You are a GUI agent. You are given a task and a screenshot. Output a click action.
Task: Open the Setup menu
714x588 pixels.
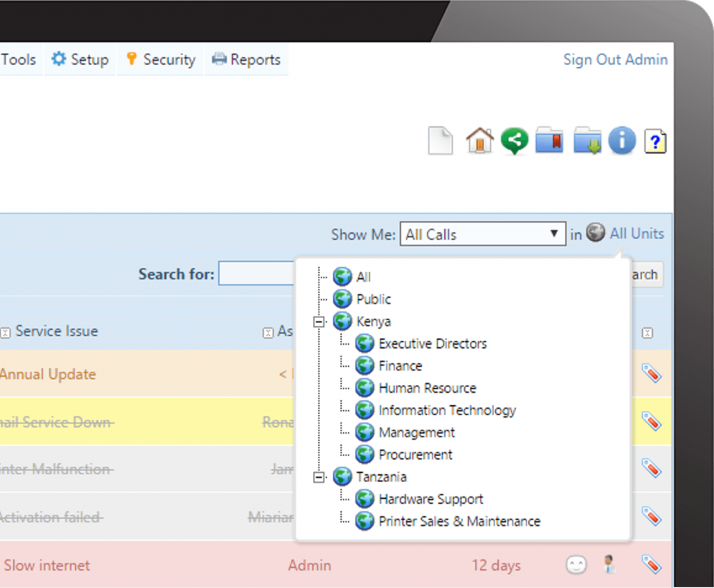pyautogui.click(x=79, y=59)
